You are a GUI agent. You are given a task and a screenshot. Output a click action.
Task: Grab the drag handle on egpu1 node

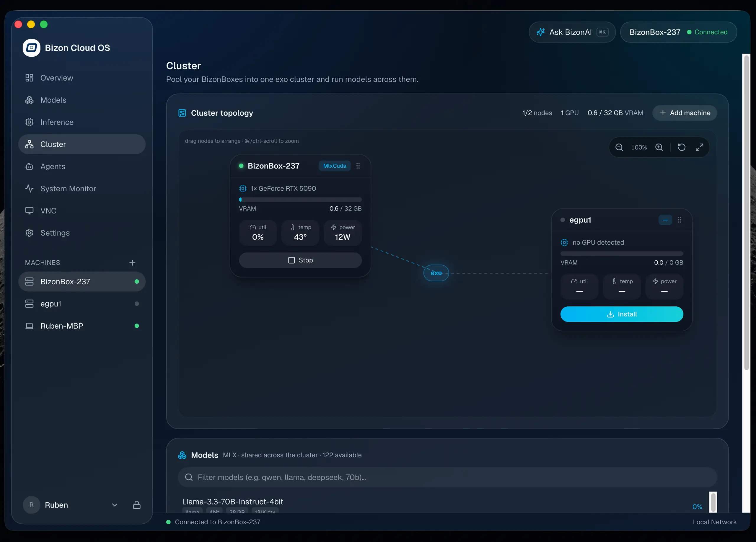680,220
